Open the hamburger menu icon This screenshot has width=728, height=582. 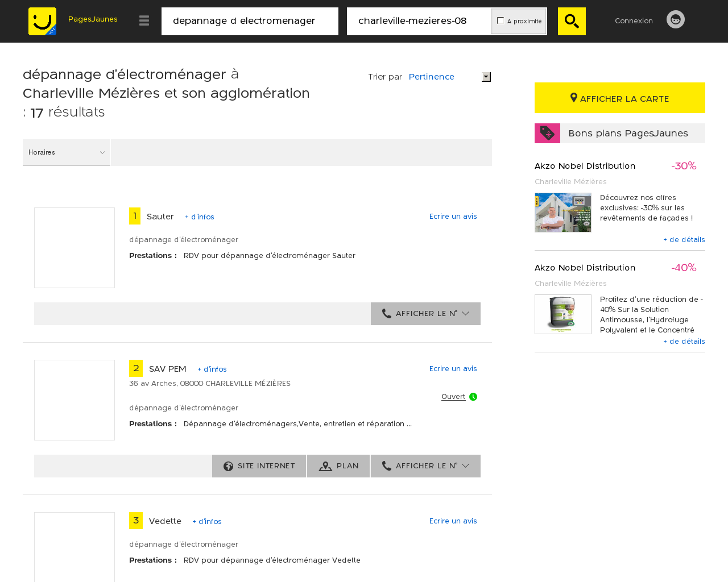coord(144,21)
